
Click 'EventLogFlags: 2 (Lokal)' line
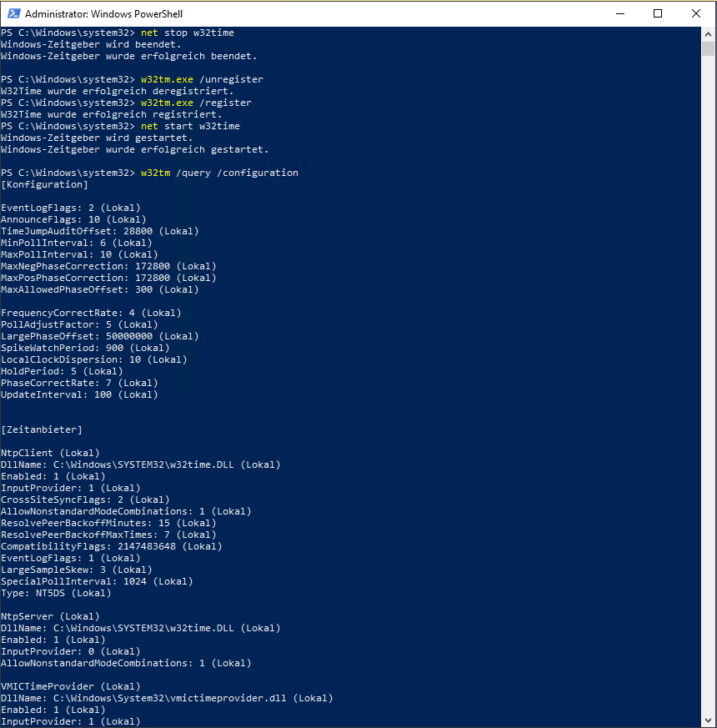pos(71,208)
